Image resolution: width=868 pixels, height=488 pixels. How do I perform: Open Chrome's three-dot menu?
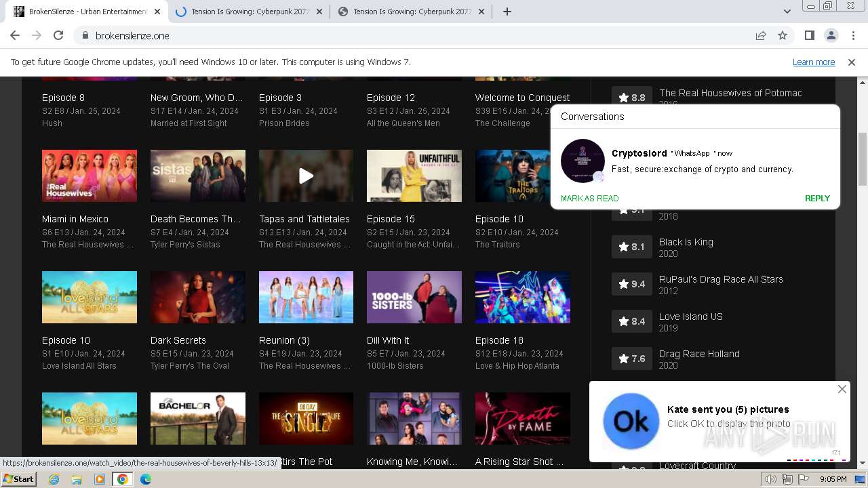pos(852,36)
